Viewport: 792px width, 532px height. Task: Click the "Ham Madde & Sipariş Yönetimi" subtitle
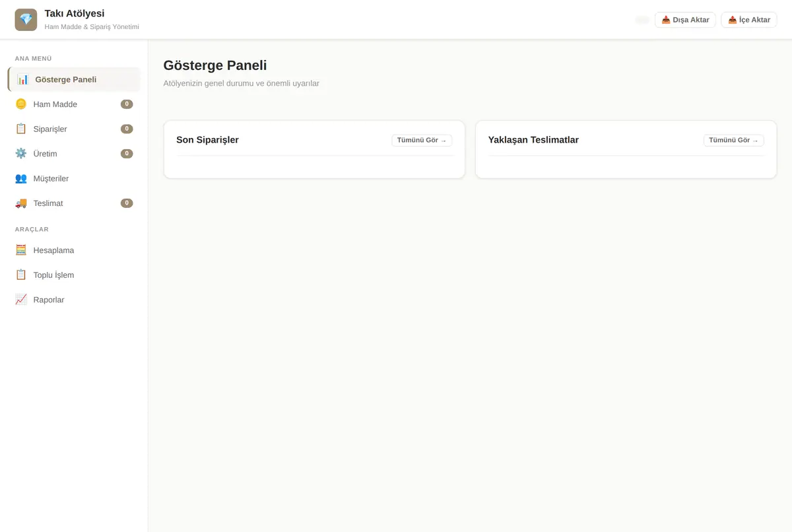point(92,27)
